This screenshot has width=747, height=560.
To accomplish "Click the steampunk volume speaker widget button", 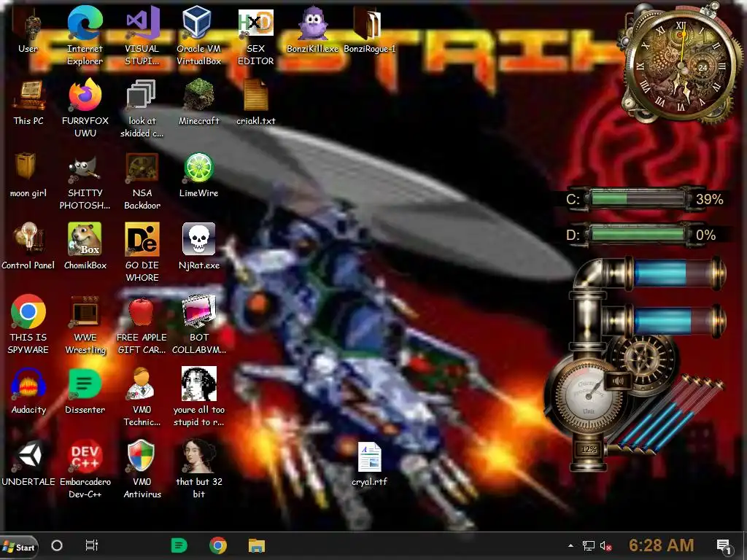I will tap(618, 381).
